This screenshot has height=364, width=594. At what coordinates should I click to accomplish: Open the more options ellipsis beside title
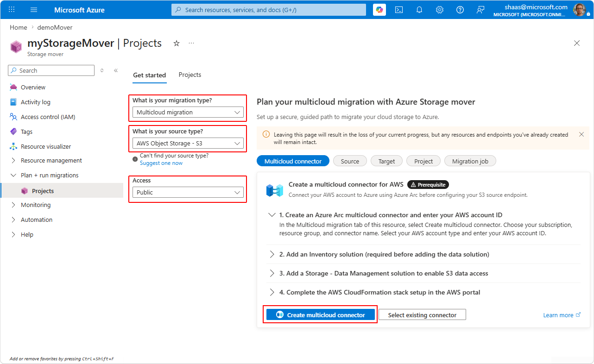coord(191,43)
